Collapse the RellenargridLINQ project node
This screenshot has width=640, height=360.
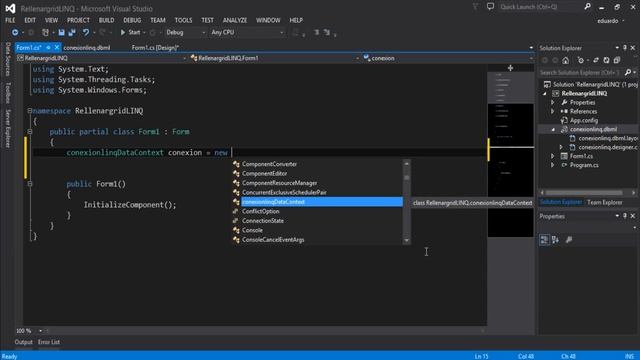click(544, 93)
